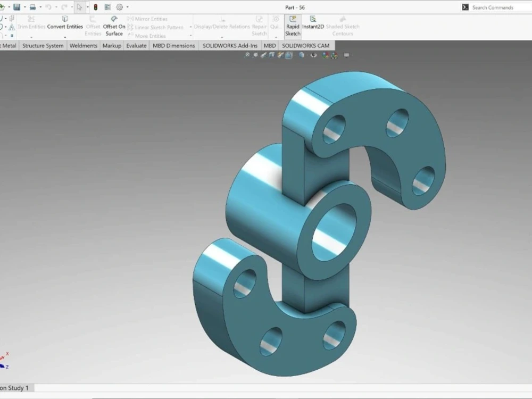Image resolution: width=532 pixels, height=399 pixels.
Task: Expand Display/Delete Relations dropdown arrow
Action: click(222, 37)
